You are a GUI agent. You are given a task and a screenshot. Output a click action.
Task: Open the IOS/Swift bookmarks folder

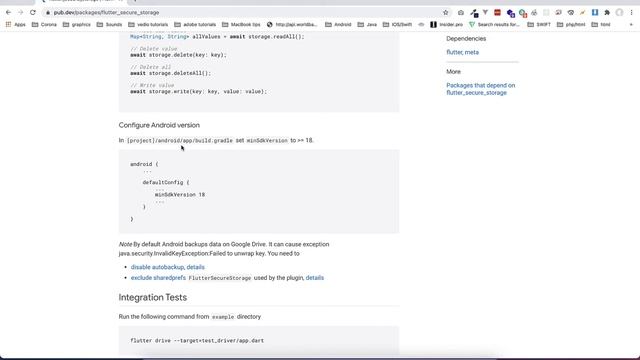click(397, 24)
